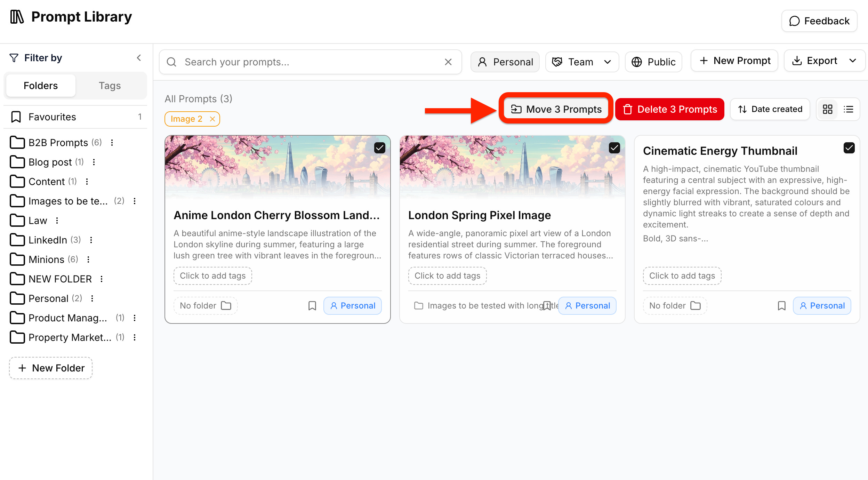Image resolution: width=868 pixels, height=480 pixels.
Task: Uncheck the Anime London Cherry Blossom card
Action: click(380, 148)
